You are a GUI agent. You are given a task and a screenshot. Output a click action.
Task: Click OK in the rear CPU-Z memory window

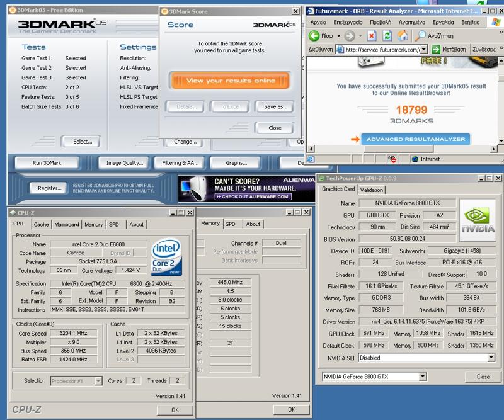292,410
